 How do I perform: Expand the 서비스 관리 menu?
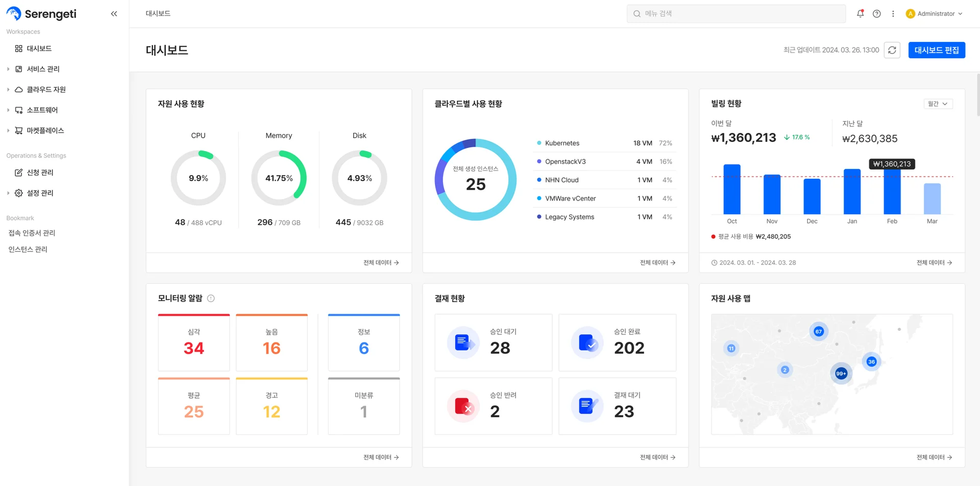click(43, 69)
